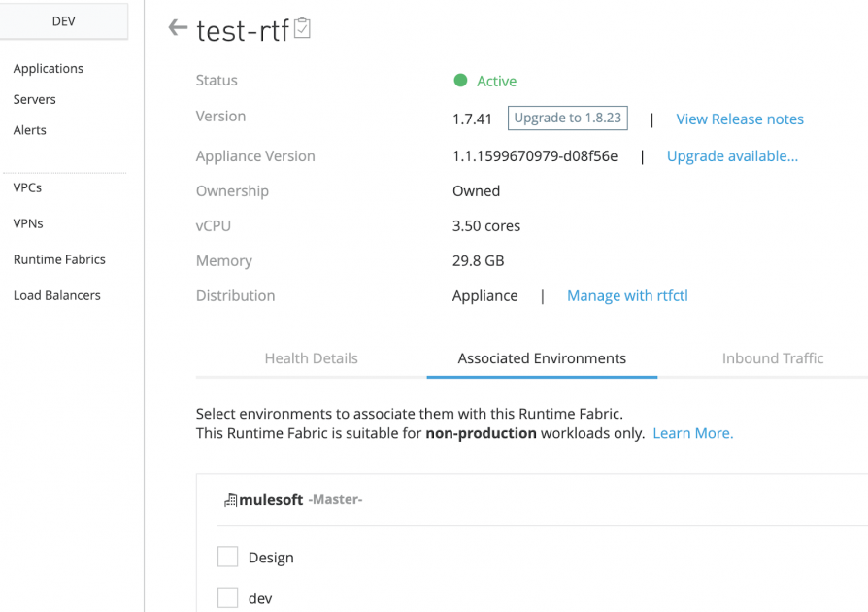This screenshot has height=612, width=868.
Task: Navigate to Applications in the sidebar
Action: 48,68
